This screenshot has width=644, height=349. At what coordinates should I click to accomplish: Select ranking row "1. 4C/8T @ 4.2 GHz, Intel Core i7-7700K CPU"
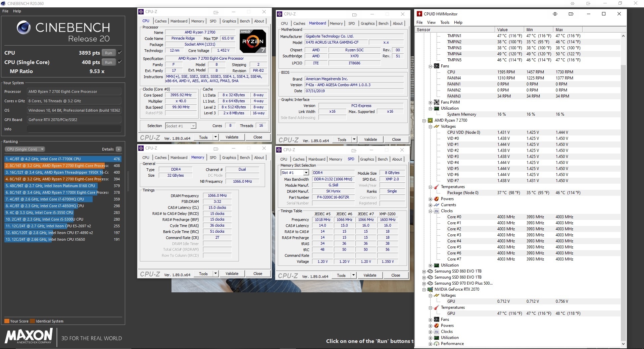click(x=63, y=159)
